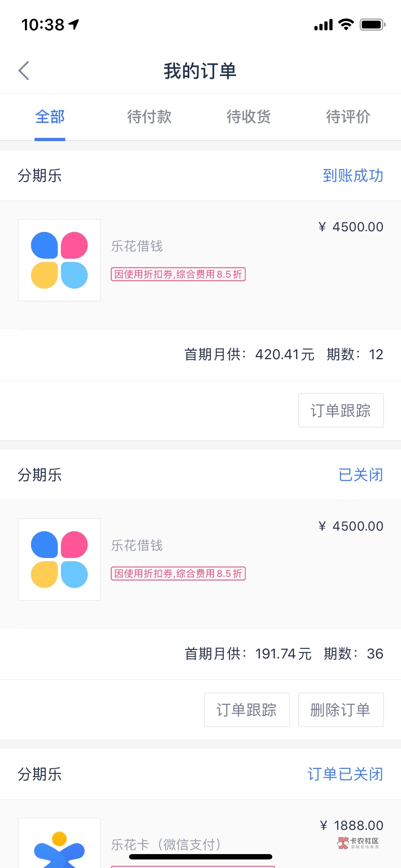Tap the 已关闭 status label

[x=361, y=475]
